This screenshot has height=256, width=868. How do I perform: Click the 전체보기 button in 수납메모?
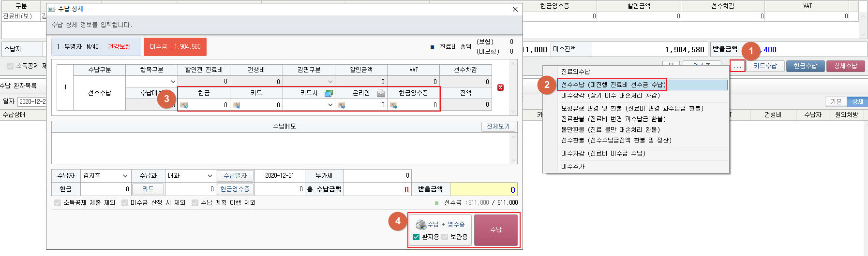click(x=498, y=126)
